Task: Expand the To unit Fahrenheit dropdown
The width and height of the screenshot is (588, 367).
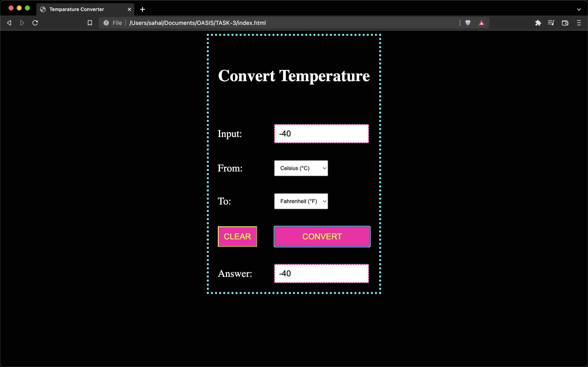Action: (301, 201)
